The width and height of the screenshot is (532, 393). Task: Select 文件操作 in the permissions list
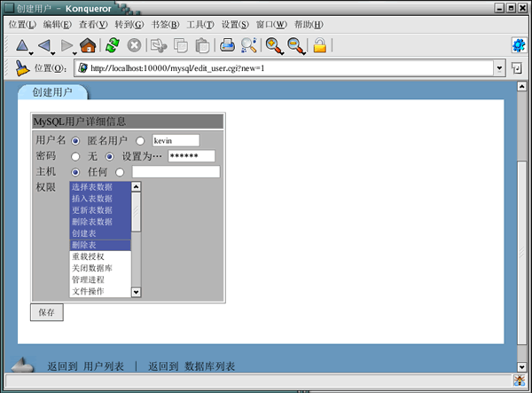click(x=100, y=291)
